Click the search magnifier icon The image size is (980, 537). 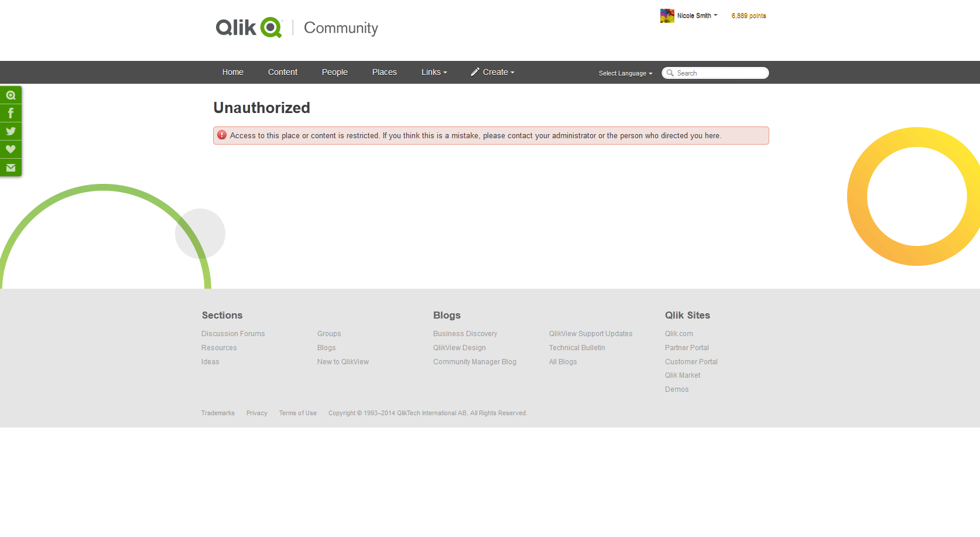[x=670, y=73]
